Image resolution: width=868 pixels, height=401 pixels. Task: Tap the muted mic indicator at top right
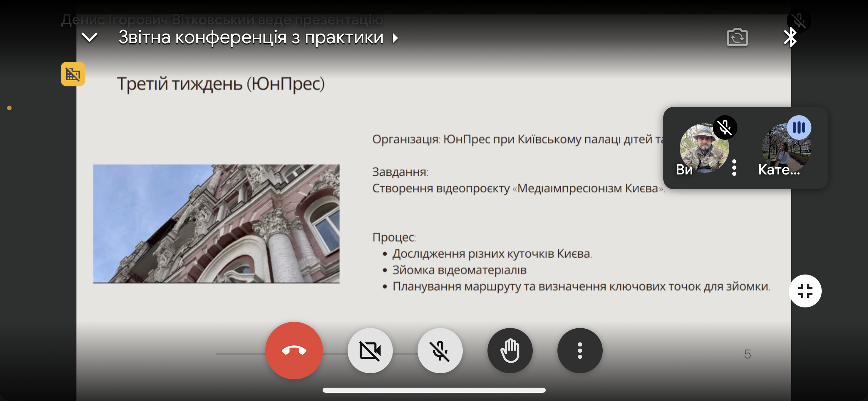point(799,21)
